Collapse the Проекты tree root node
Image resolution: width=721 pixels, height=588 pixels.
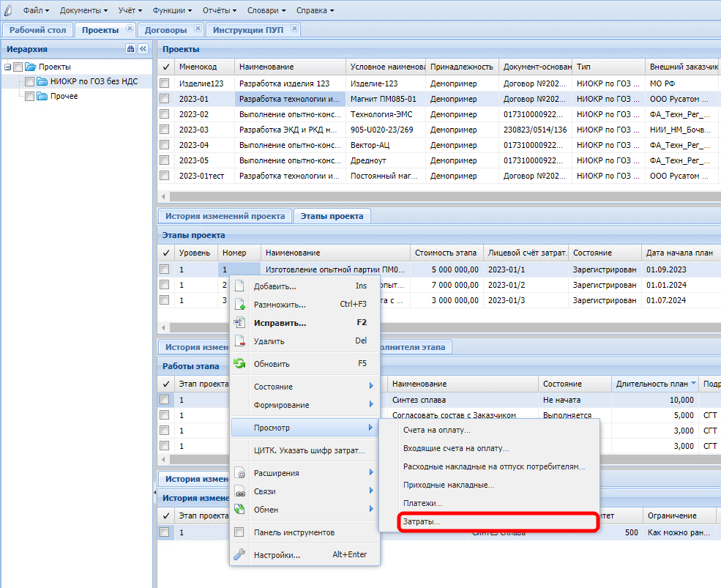point(7,67)
